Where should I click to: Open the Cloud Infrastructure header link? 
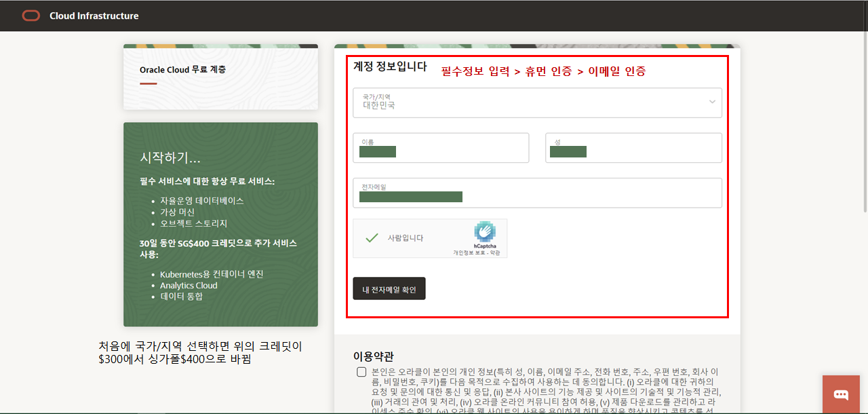[x=94, y=16]
